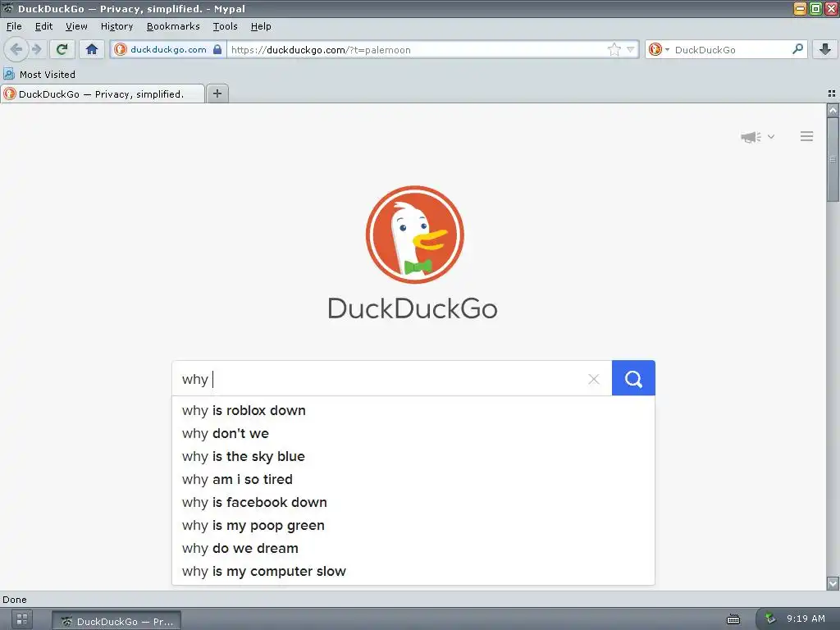Click the blue search magnifier button

[633, 378]
